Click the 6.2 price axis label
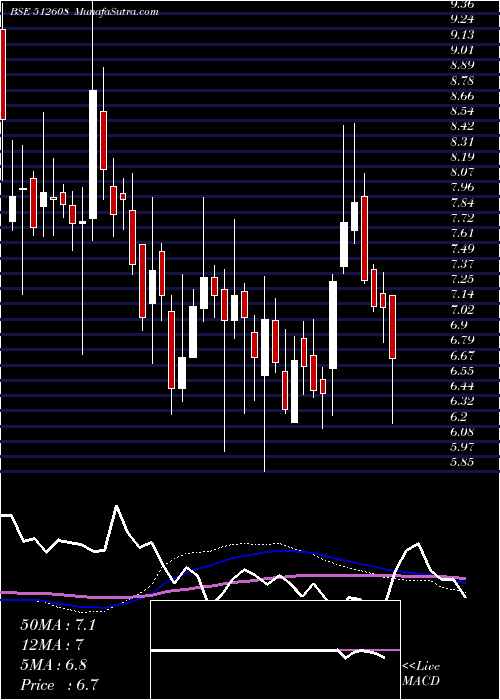500x700 pixels. pos(458,417)
